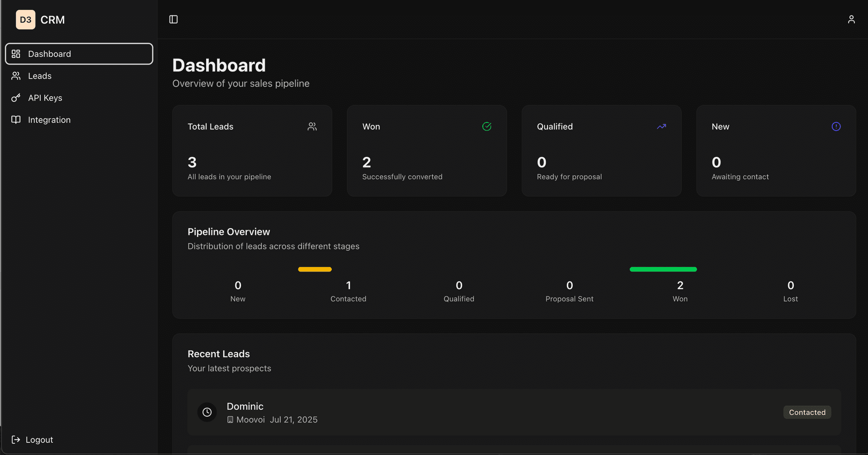Click the info icon on New card
The height and width of the screenshot is (455, 868).
pos(836,127)
